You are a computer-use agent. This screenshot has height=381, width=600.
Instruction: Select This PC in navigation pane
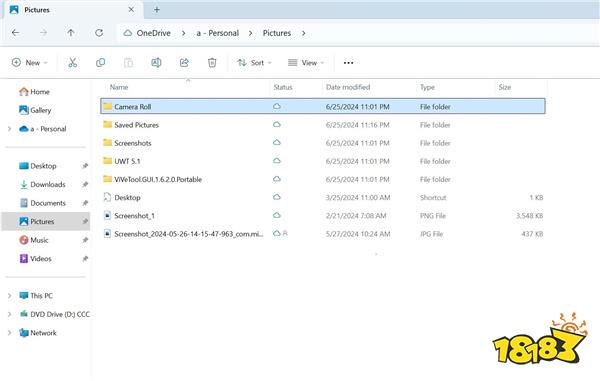coord(36,296)
